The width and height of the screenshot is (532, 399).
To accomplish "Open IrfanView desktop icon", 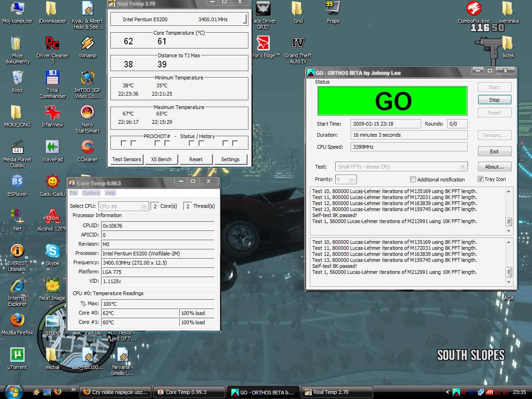I will click(x=52, y=113).
